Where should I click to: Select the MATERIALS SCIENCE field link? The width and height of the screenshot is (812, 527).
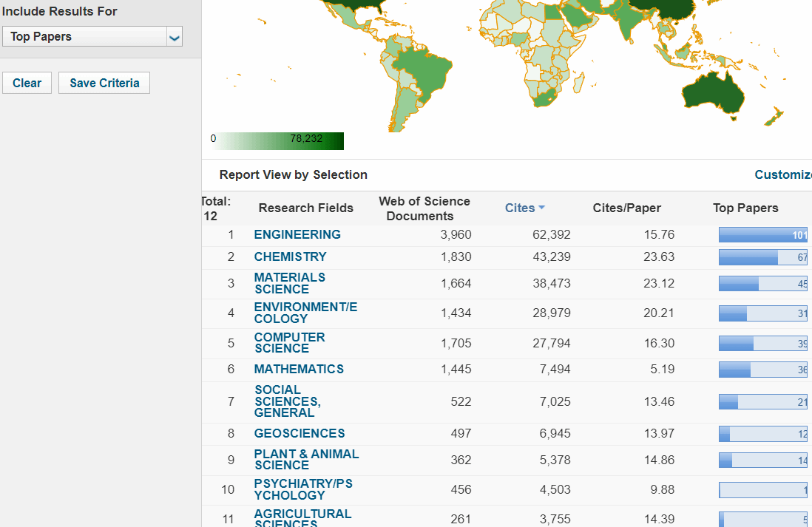289,283
